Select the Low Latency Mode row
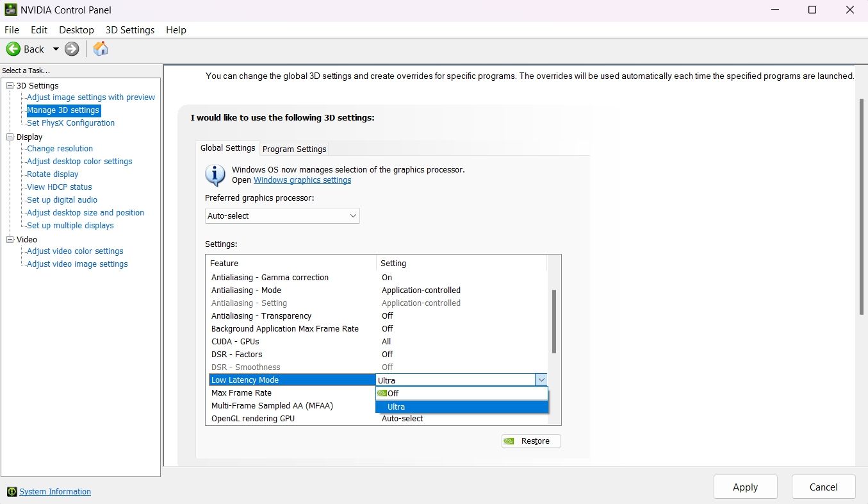Viewport: 868px width, 504px height. coord(378,380)
